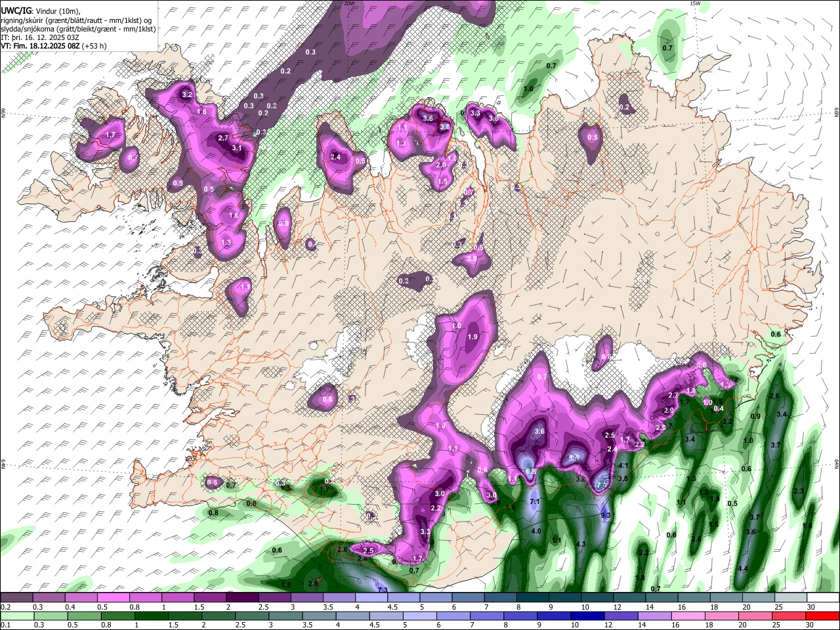The image size is (840, 630).
Task: Click the 7.5 value in the blue snow core
Action: pos(601,486)
